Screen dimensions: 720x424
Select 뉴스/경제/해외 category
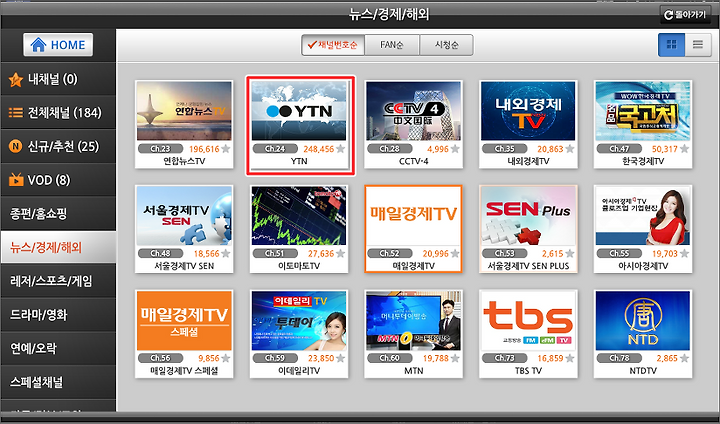[58, 247]
